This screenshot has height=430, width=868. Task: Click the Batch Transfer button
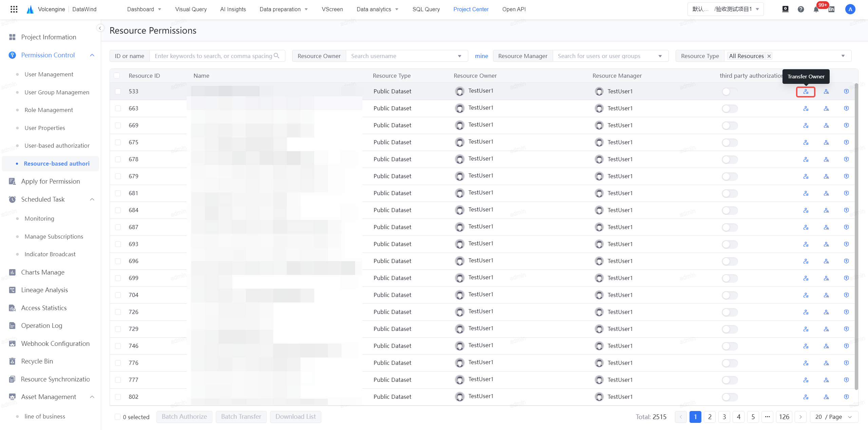(x=241, y=417)
